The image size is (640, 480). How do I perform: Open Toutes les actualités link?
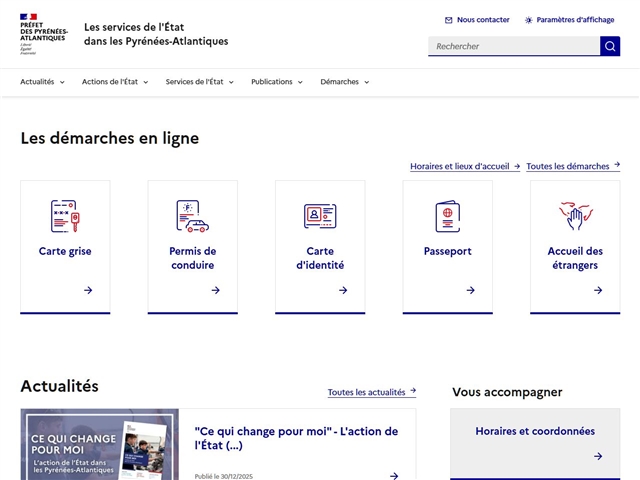[x=371, y=392]
